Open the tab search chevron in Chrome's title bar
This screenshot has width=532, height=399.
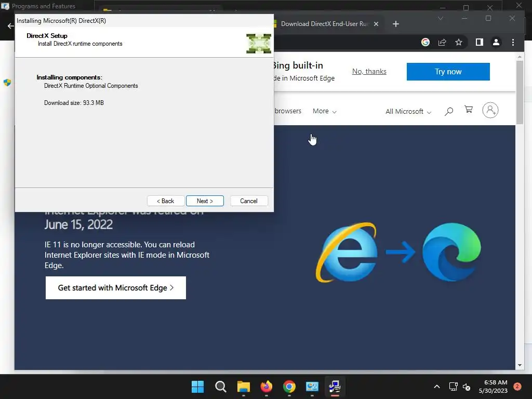tap(441, 18)
